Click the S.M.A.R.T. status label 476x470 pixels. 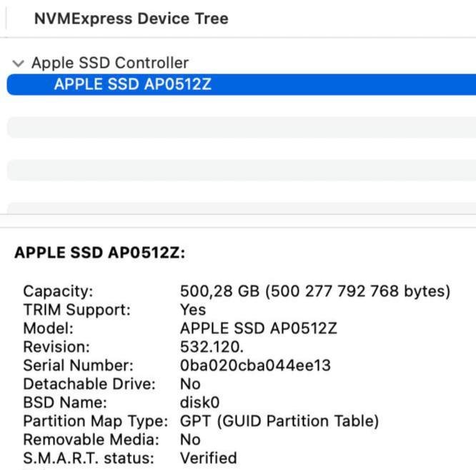(x=89, y=458)
